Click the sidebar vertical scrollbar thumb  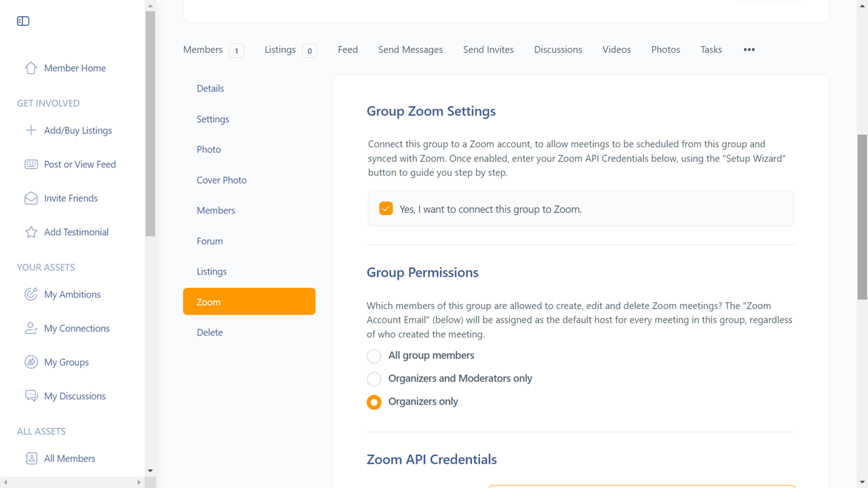[x=150, y=123]
